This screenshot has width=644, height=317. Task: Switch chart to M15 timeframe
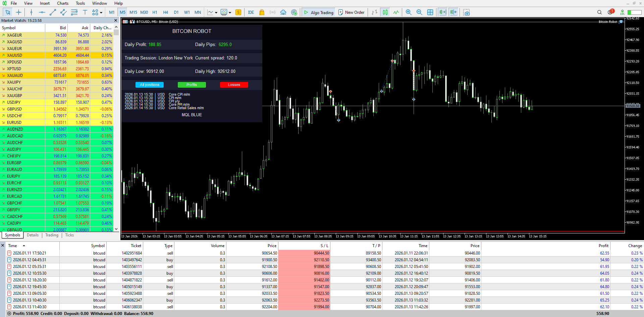133,12
